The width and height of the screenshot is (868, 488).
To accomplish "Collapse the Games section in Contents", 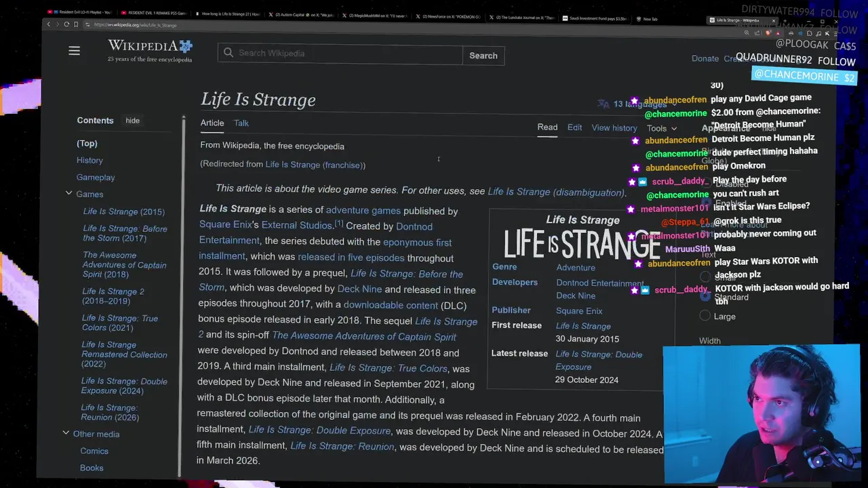I will click(x=68, y=194).
